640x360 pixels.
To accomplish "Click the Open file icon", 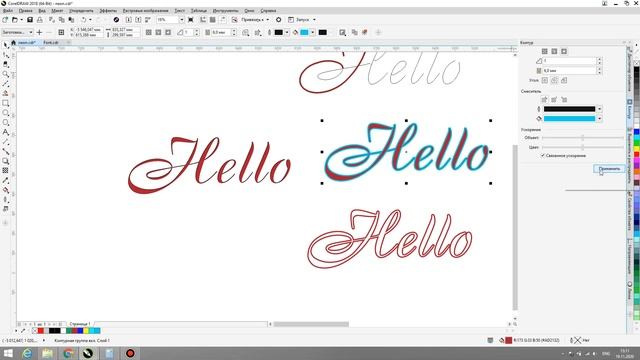I will coord(15,20).
